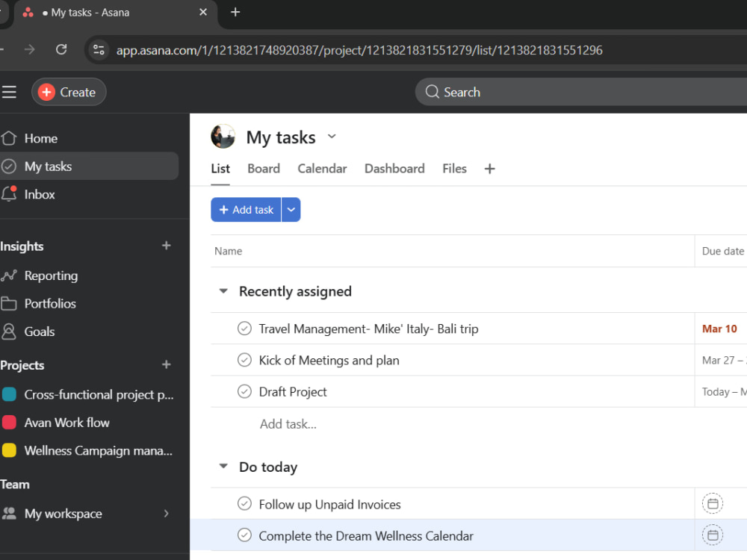Switch to the Board tab
This screenshot has width=747, height=560.
pos(264,169)
